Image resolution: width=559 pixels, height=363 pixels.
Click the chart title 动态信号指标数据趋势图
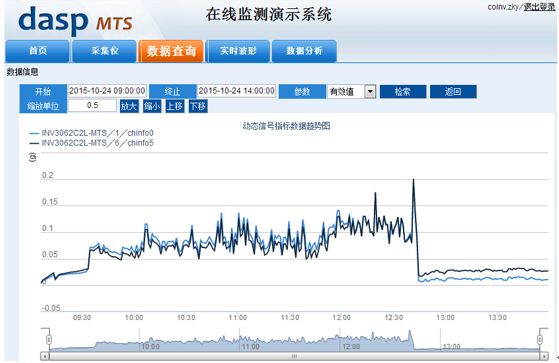tap(286, 126)
